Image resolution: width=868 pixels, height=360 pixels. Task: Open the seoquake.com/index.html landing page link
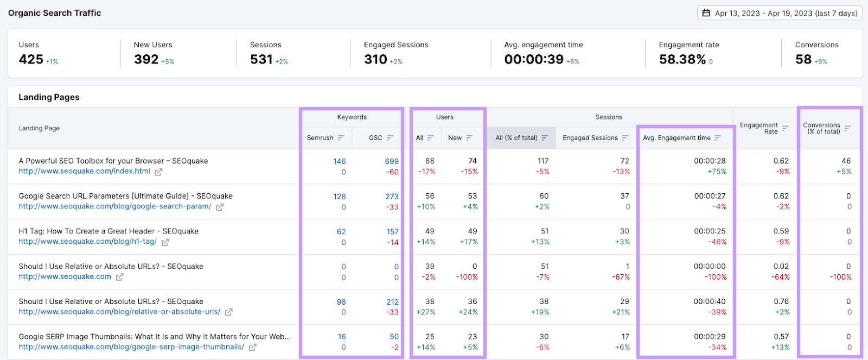84,171
